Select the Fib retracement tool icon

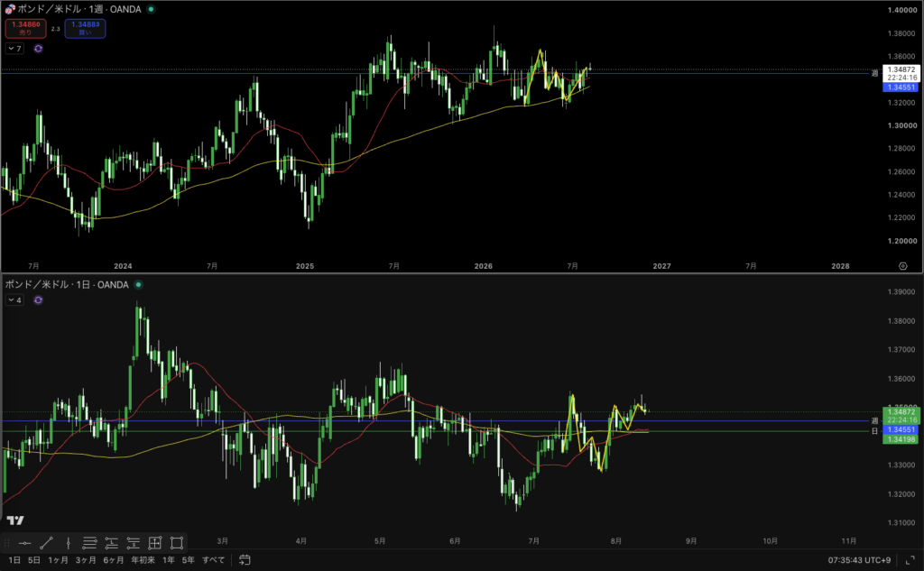point(89,543)
